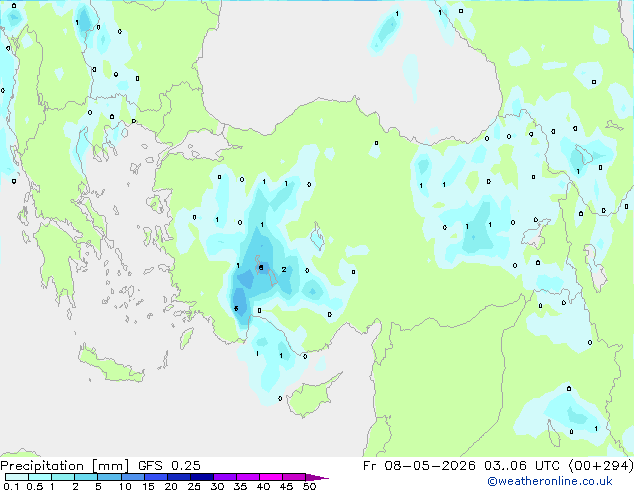Viewport: 634px width, 490px height.
Task: Click the above-50 arrow tip of legend
Action: coord(317,478)
